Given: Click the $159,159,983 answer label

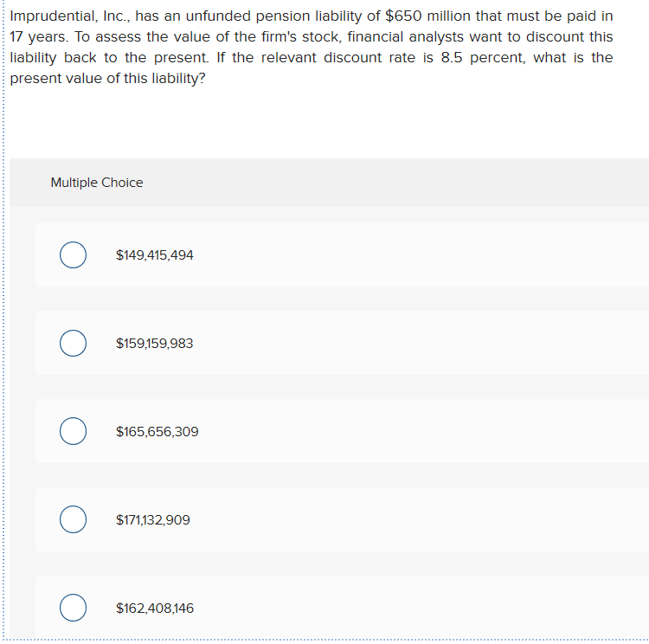Looking at the screenshot, I should tap(154, 344).
